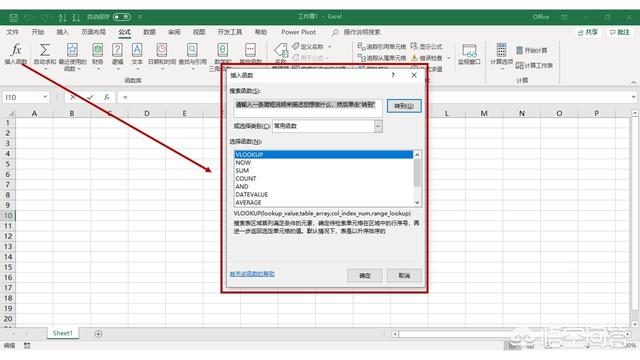
Task: Click Calculate Sheet (计算工作表)
Action: click(x=534, y=65)
